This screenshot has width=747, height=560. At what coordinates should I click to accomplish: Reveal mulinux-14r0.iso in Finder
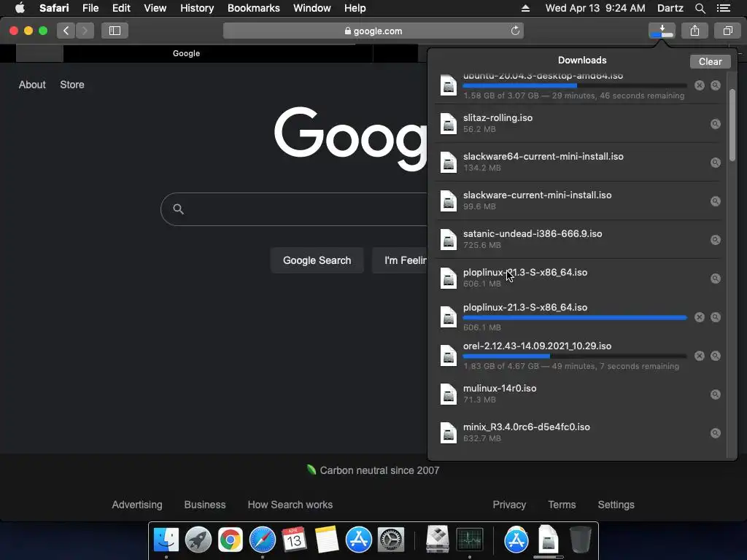click(716, 394)
